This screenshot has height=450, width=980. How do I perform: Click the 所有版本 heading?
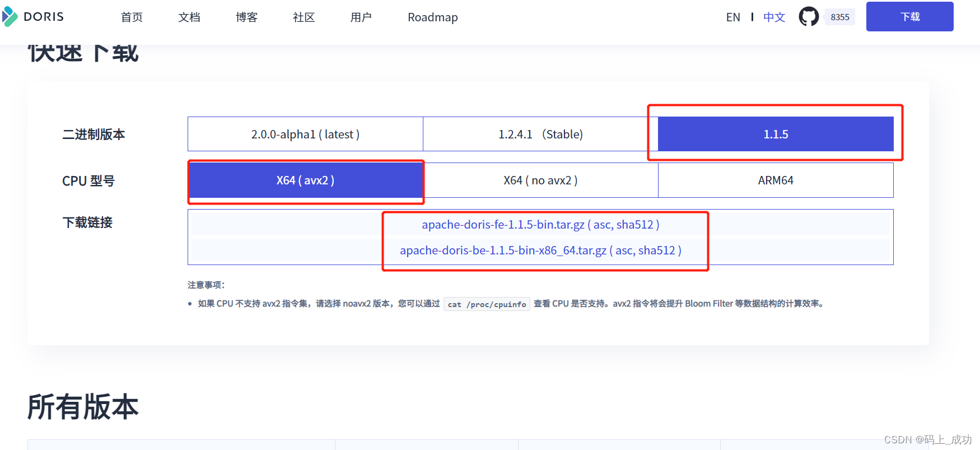coord(83,406)
